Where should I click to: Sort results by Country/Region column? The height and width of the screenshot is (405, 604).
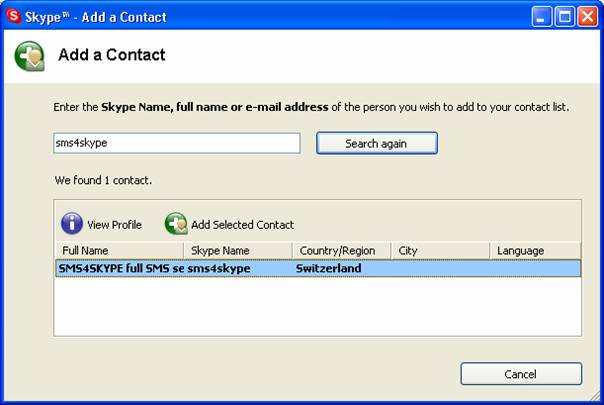click(x=342, y=251)
